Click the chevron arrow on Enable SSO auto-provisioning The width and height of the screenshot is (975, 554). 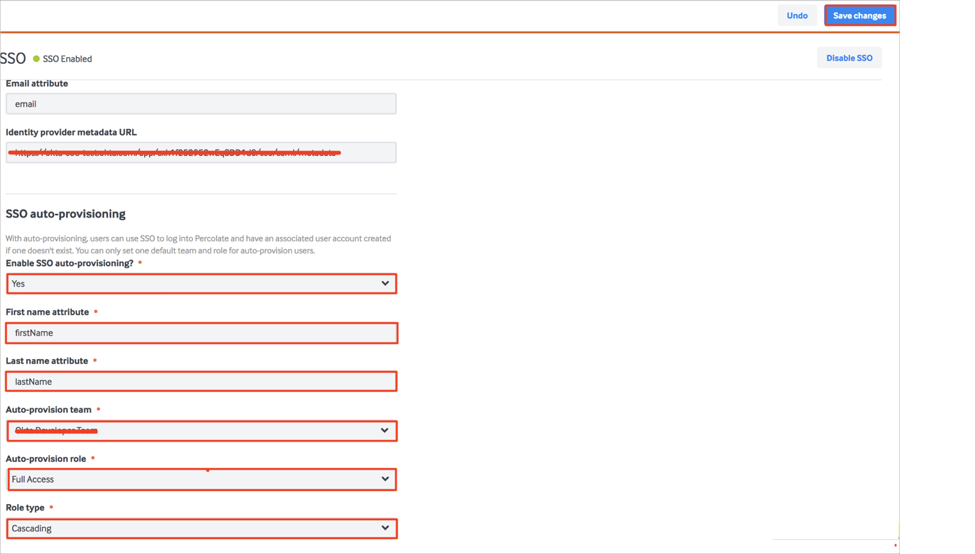pos(385,284)
